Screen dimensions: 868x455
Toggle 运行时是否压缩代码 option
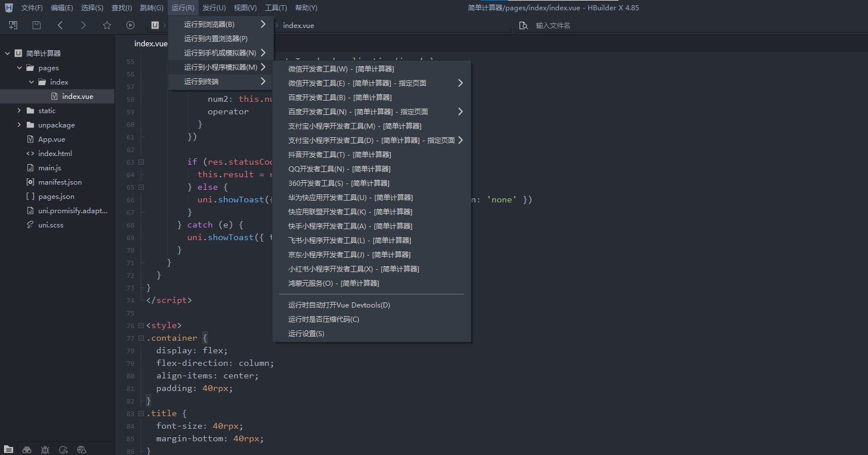[323, 320]
